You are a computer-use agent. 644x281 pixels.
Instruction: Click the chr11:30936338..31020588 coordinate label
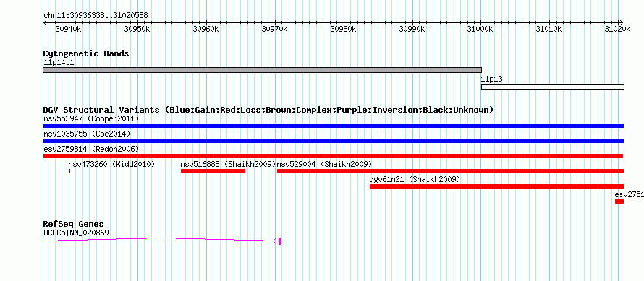pyautogui.click(x=96, y=16)
